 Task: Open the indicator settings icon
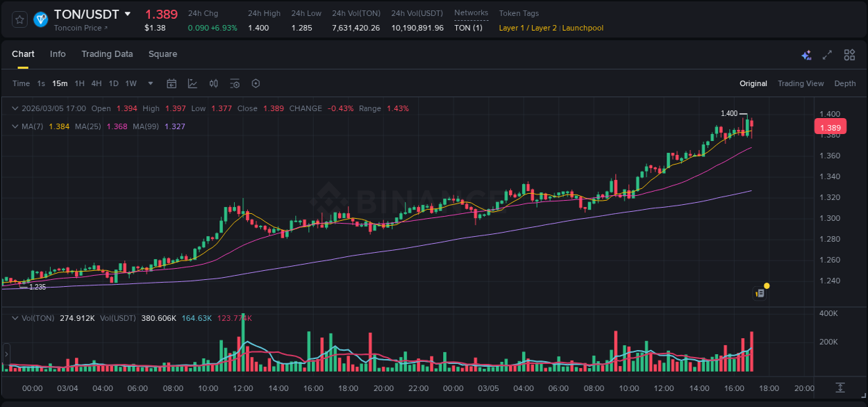[235, 83]
